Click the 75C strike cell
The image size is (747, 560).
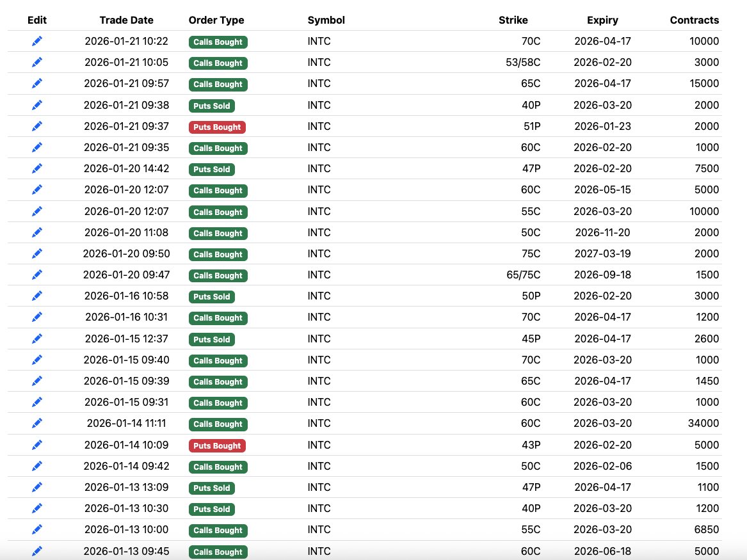531,253
